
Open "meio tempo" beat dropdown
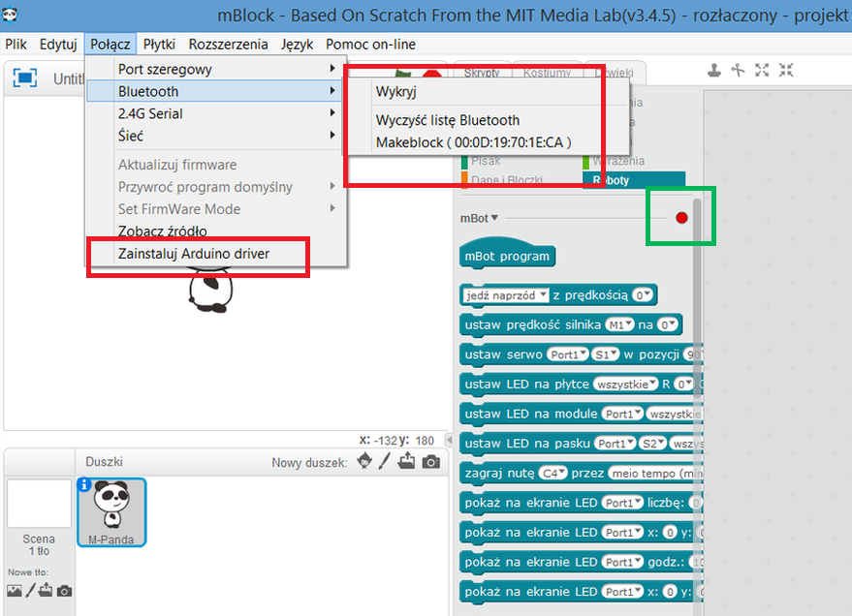pos(655,474)
